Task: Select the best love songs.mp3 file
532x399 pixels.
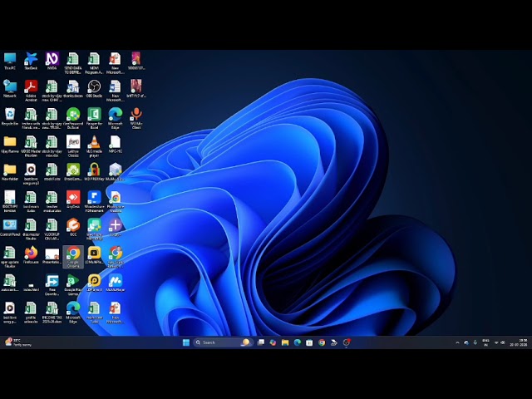Action: click(31, 174)
